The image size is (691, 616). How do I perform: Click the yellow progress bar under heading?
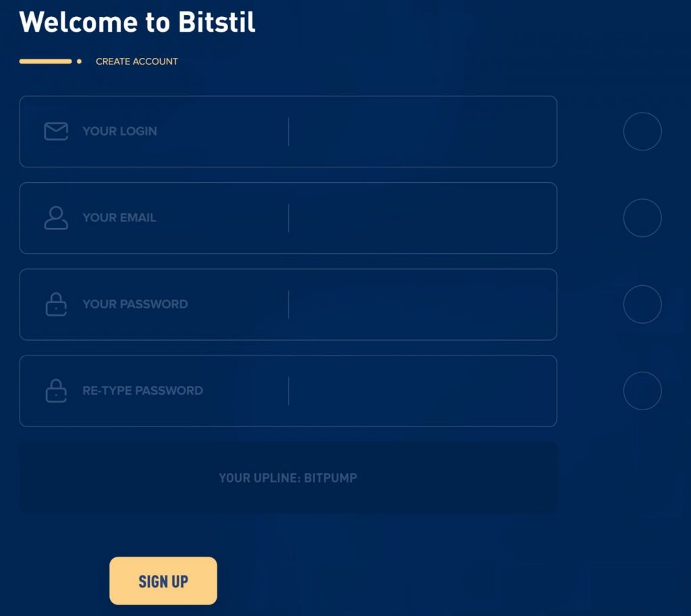click(45, 61)
